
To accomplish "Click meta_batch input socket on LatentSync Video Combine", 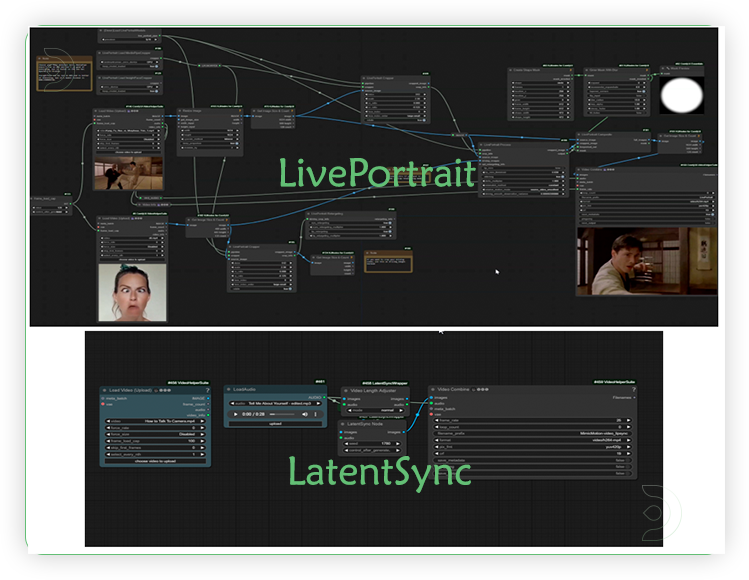I will pos(431,409).
